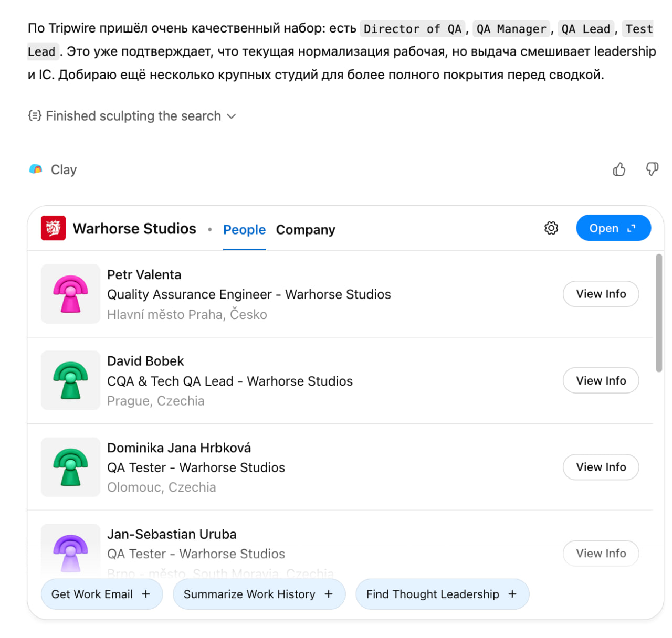Switch to the People tab
The height and width of the screenshot is (638, 672).
pos(244,230)
